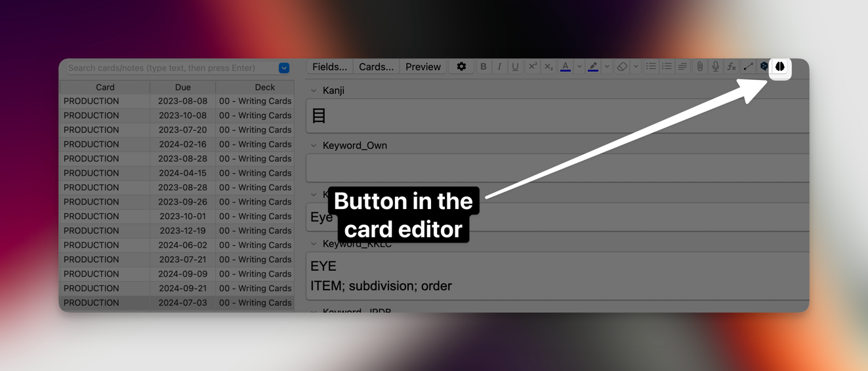
Task: Toggle the Preview button
Action: [423, 67]
